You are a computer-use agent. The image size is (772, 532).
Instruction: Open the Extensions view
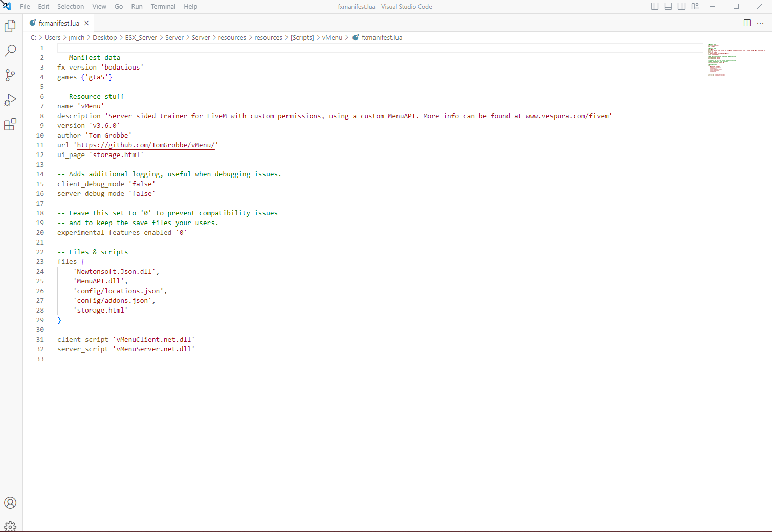click(x=10, y=124)
